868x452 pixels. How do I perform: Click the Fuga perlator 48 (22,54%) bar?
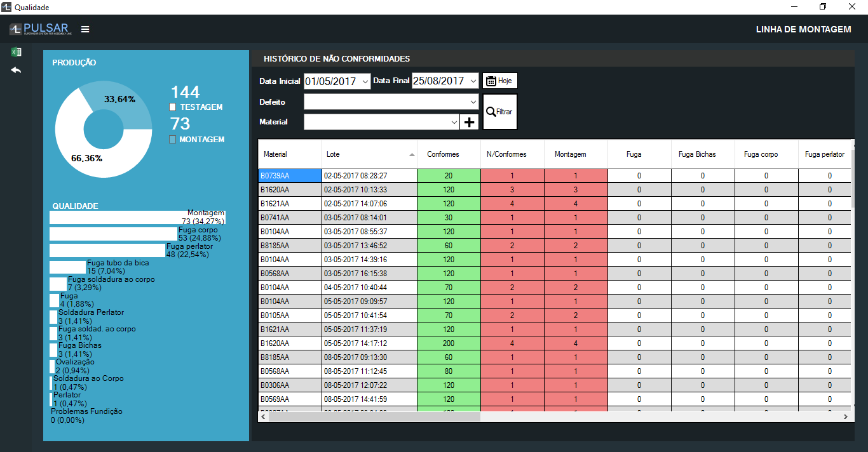tap(107, 250)
